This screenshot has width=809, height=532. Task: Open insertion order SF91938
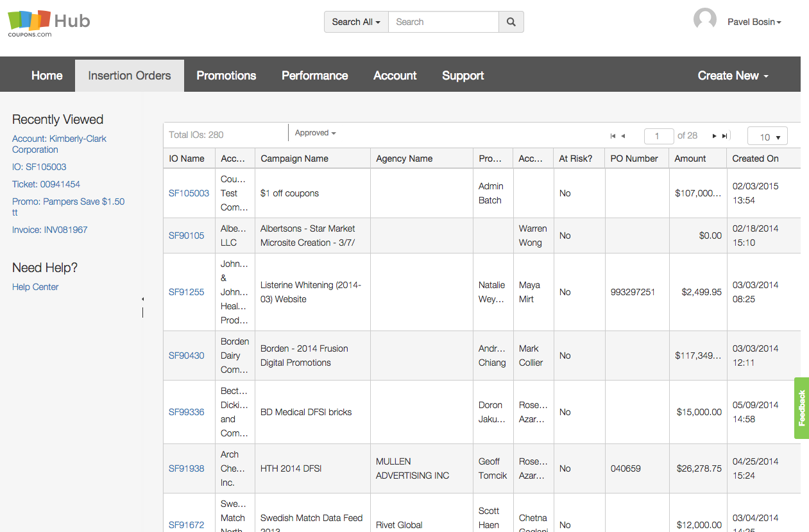tap(186, 468)
